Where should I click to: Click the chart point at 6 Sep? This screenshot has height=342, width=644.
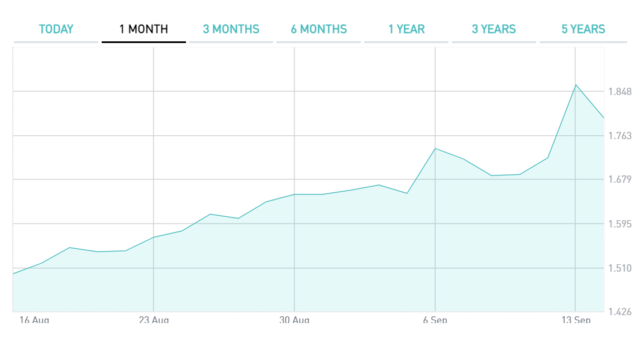pyautogui.click(x=435, y=149)
